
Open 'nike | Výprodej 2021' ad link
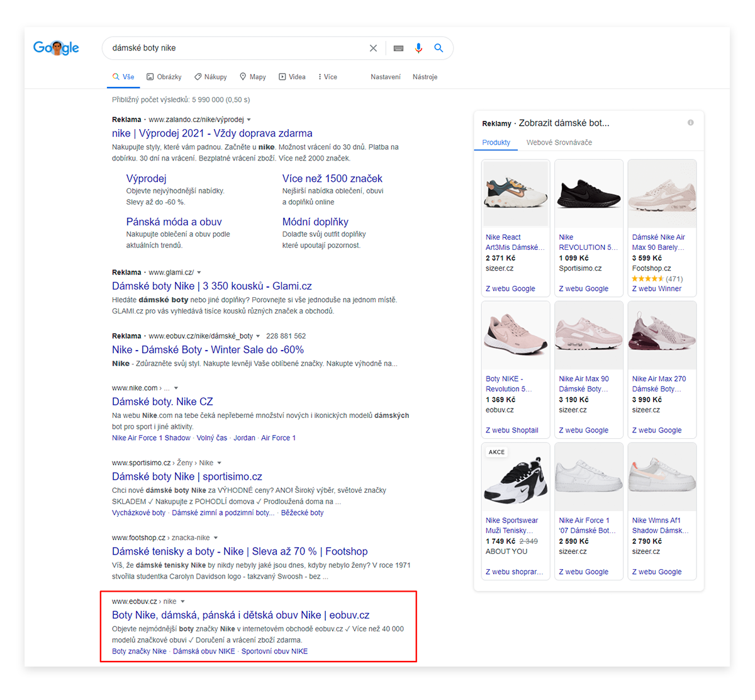tap(212, 133)
